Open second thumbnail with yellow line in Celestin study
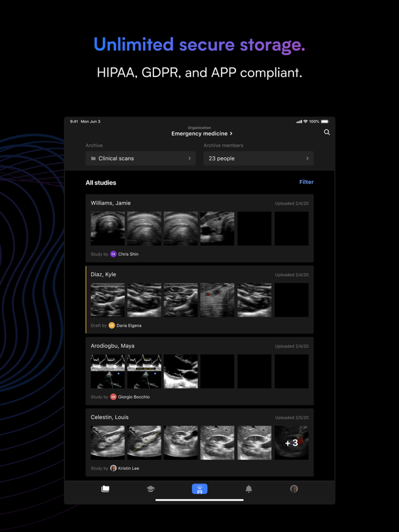Viewport: 399px width, 532px height. [144, 443]
